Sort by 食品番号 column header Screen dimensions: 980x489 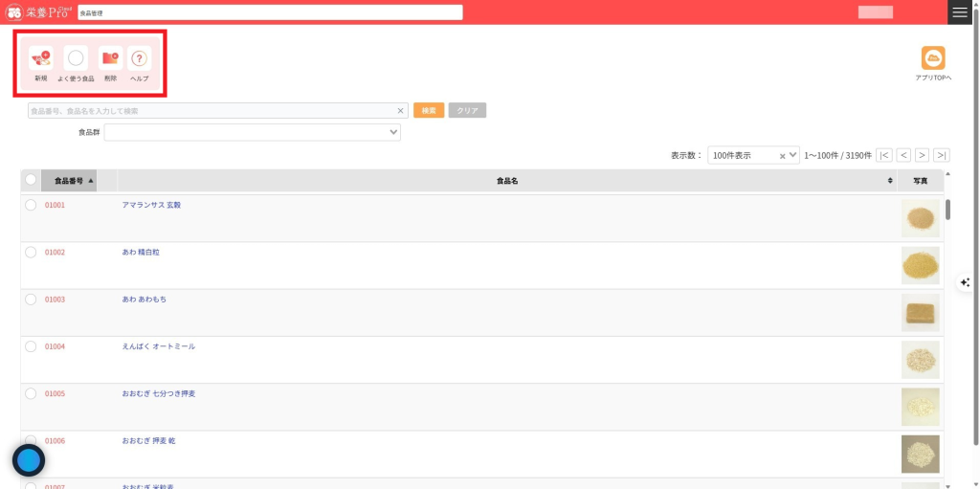[69, 180]
